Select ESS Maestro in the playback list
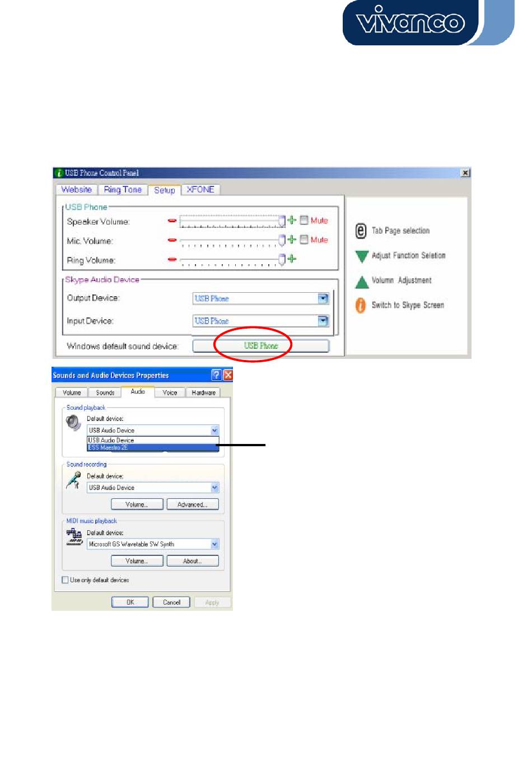Image resolution: width=532 pixels, height=767 pixels. (152, 447)
